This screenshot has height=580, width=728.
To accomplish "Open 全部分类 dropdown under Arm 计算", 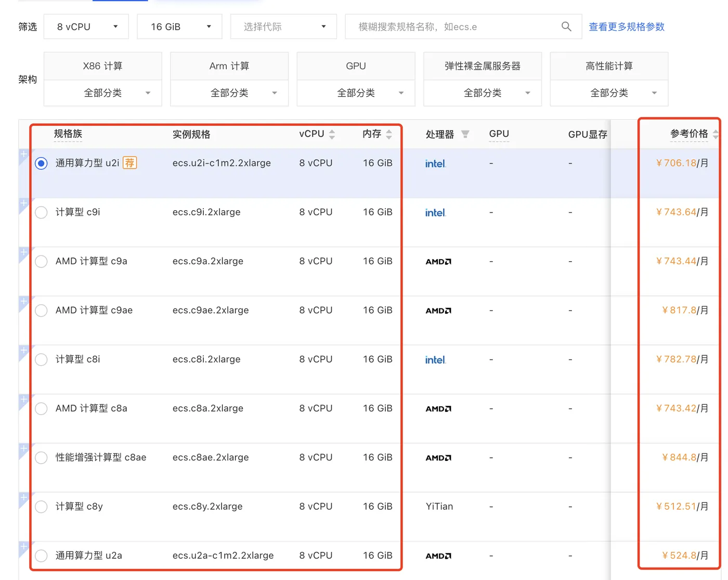I will pos(229,93).
